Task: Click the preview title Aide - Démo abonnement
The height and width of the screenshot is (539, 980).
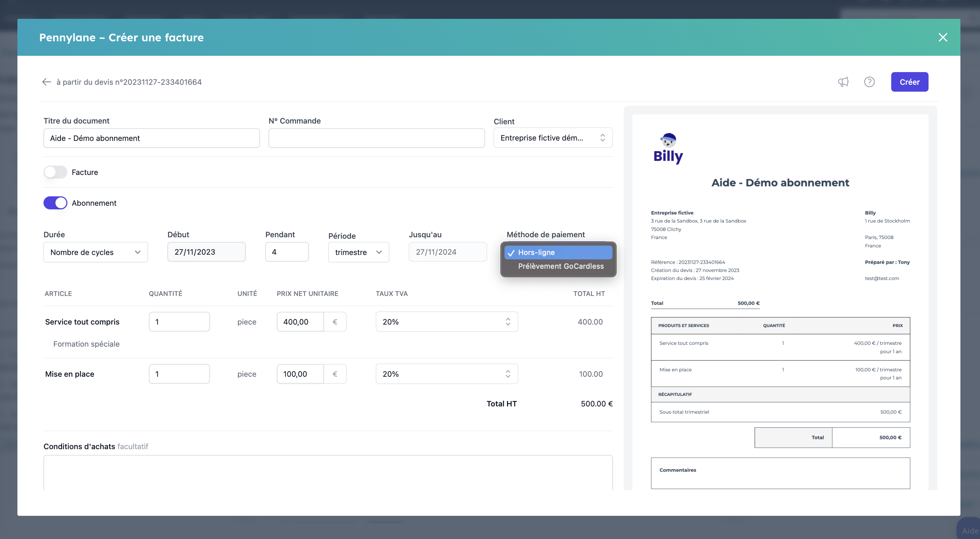Action: click(780, 183)
